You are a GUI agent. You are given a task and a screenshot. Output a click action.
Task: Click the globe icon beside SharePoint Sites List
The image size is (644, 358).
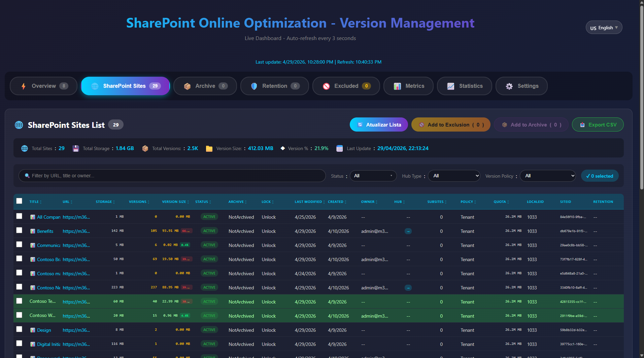point(19,125)
